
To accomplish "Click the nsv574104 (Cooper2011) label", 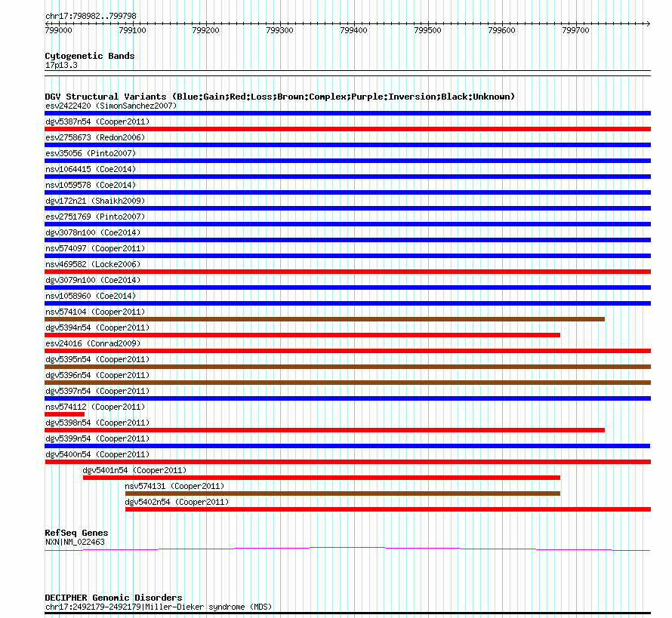I will 95,312.
